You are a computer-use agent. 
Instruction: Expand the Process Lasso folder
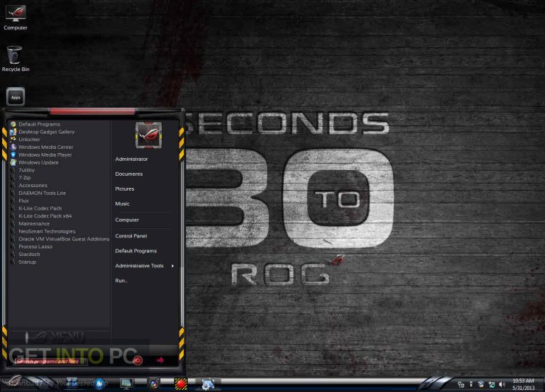pos(31,247)
